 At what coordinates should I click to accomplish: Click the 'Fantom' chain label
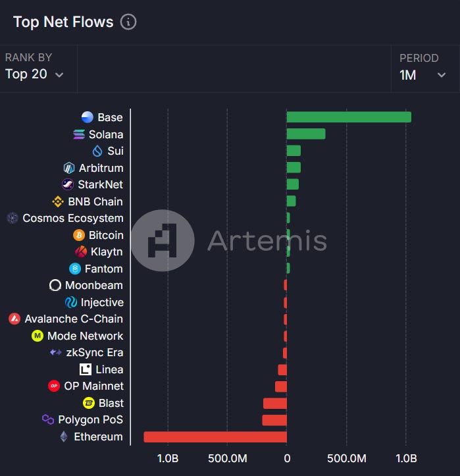point(104,269)
